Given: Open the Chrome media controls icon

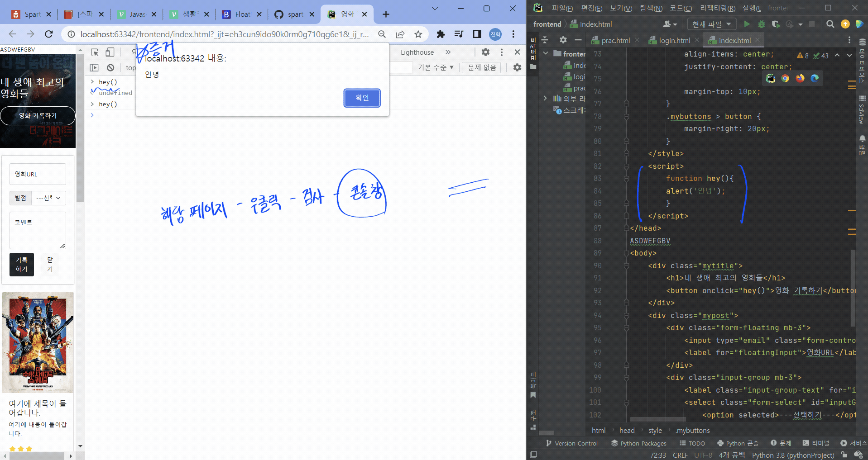Looking at the screenshot, I should (x=459, y=34).
